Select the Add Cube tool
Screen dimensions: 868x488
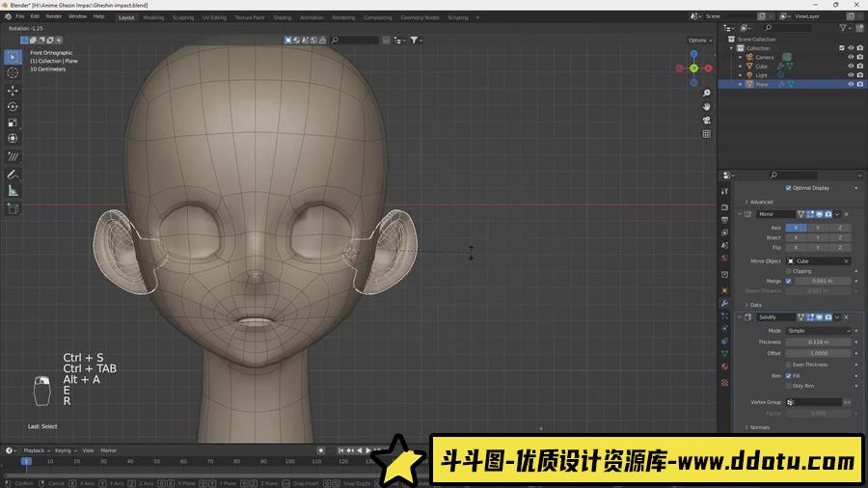pos(13,208)
